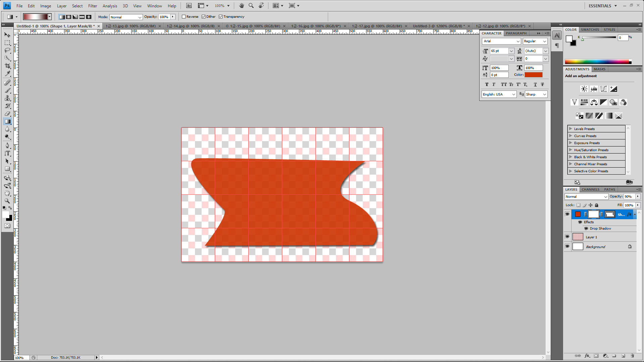Viewport: 644px width, 362px height.
Task: Open the Filter menu
Action: click(92, 6)
